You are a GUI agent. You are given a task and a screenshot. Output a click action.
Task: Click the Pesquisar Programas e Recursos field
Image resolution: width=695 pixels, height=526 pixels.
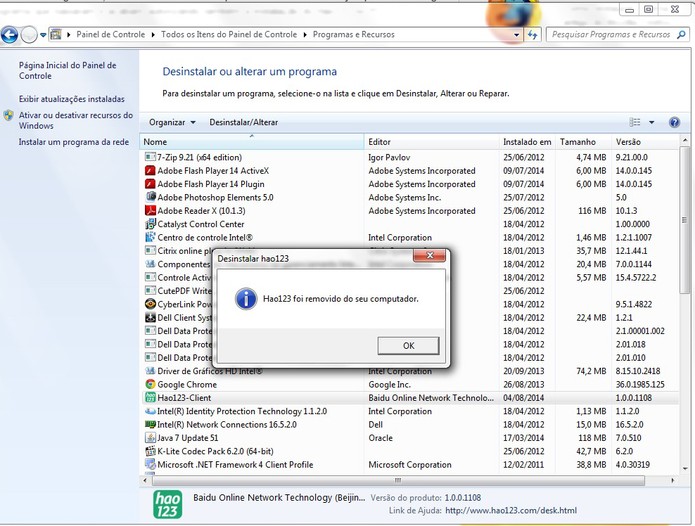611,35
